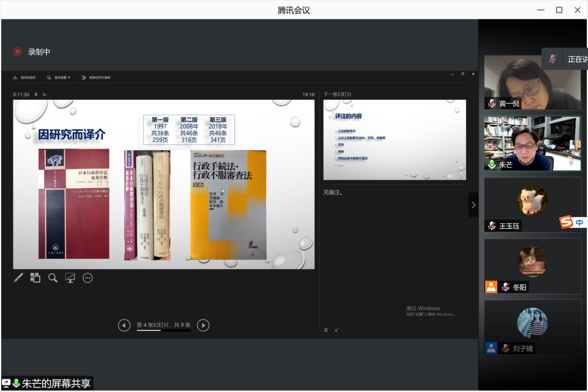The width and height of the screenshot is (588, 392).
Task: Collapse the participant video sidebar chevron
Action: pos(473,205)
